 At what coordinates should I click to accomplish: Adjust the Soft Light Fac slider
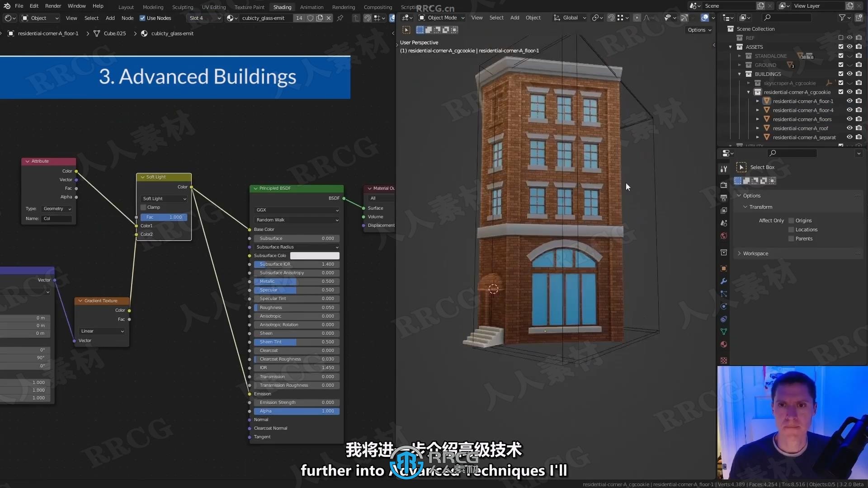coord(164,217)
